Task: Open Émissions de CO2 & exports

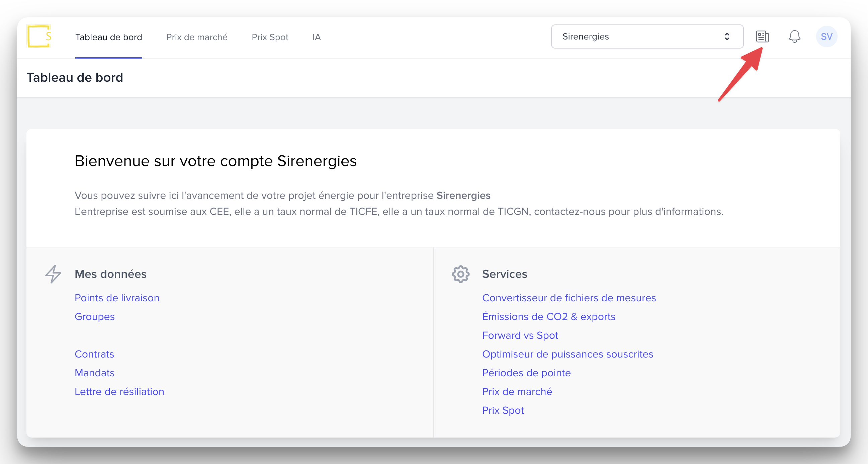Action: pos(548,317)
